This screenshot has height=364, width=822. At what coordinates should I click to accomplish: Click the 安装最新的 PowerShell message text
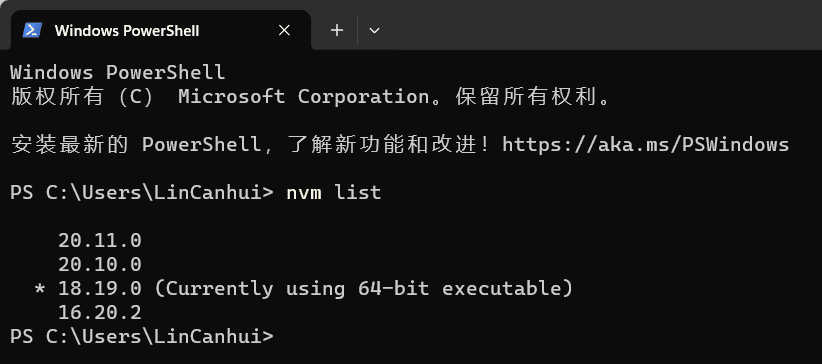point(135,144)
